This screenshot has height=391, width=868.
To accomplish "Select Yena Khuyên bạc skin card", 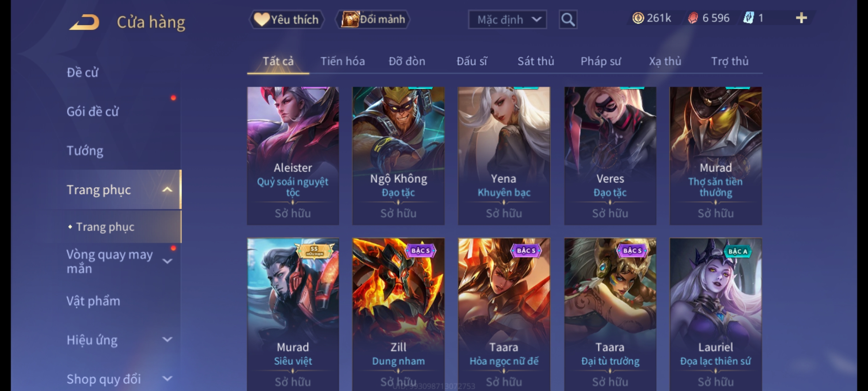I will tap(504, 156).
